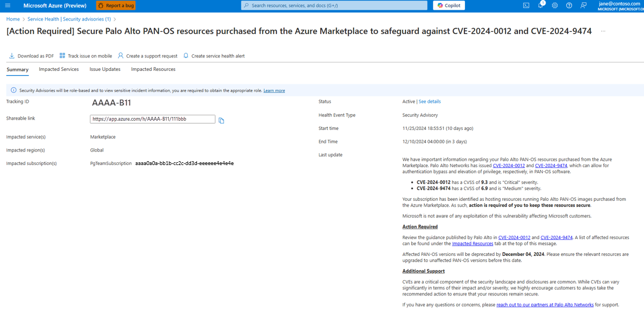This screenshot has width=644, height=316.
Task: Click the shareable link text field
Action: [153, 119]
